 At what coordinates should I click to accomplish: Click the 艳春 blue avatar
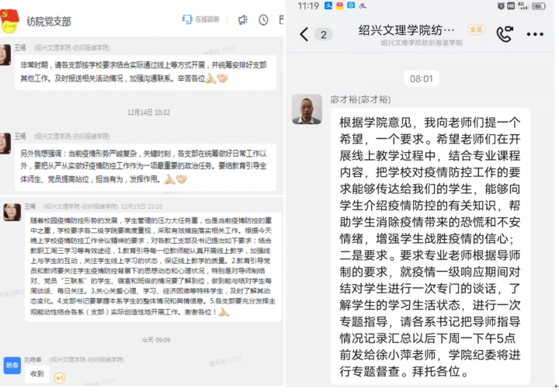(x=12, y=366)
